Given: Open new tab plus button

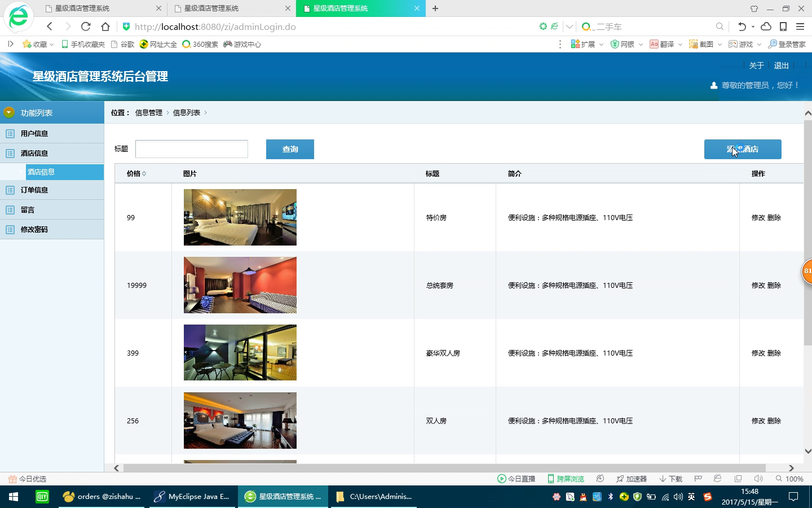Looking at the screenshot, I should pyautogui.click(x=435, y=8).
